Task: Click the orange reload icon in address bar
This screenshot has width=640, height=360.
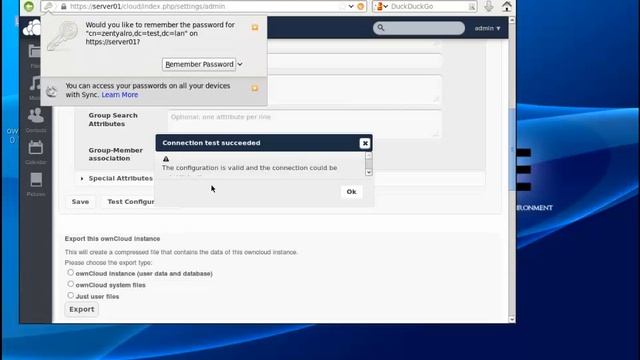Action: [360, 6]
